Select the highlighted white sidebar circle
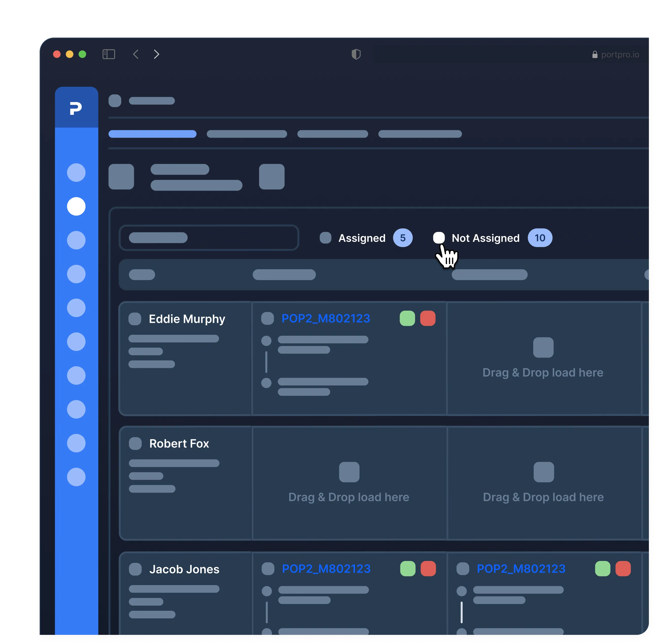 76,206
